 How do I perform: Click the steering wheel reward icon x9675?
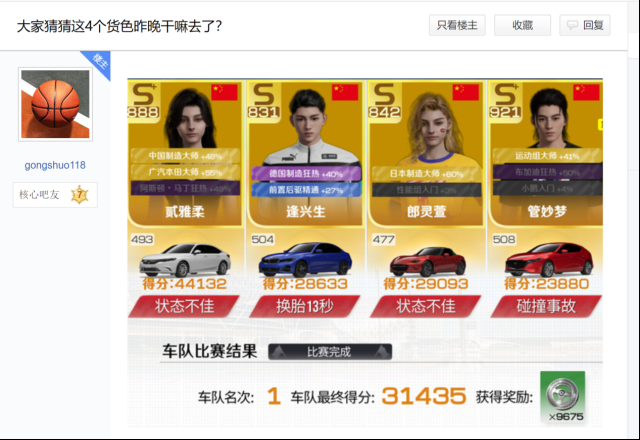tap(562, 396)
